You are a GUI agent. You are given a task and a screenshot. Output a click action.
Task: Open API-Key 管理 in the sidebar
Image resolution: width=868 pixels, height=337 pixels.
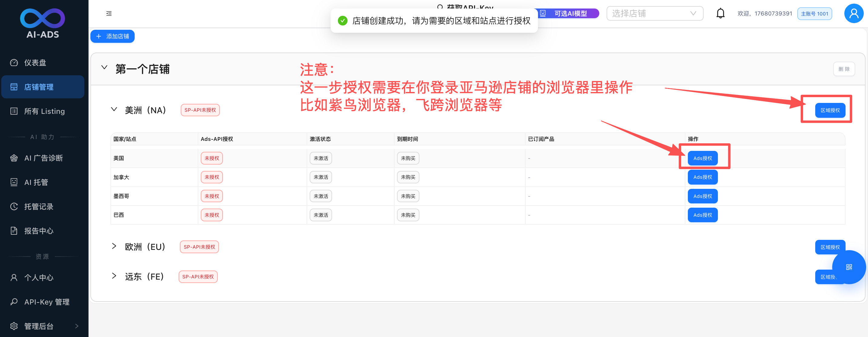pyautogui.click(x=42, y=301)
